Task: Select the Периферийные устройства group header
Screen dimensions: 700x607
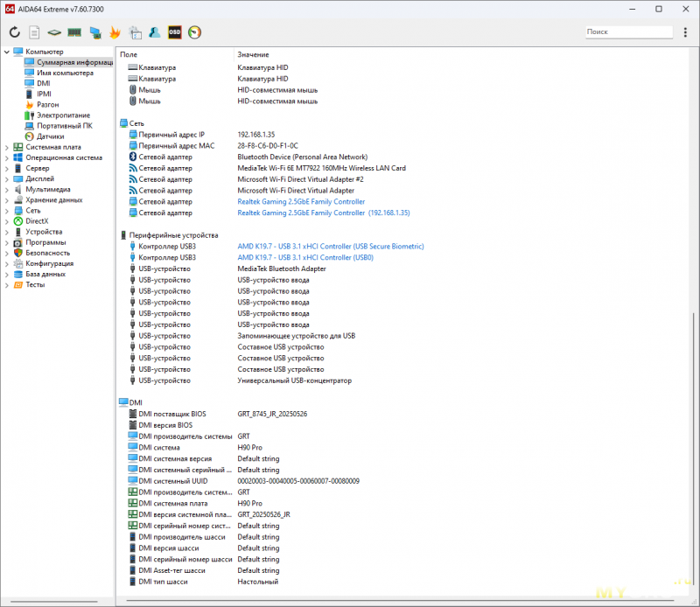Action: (x=173, y=235)
